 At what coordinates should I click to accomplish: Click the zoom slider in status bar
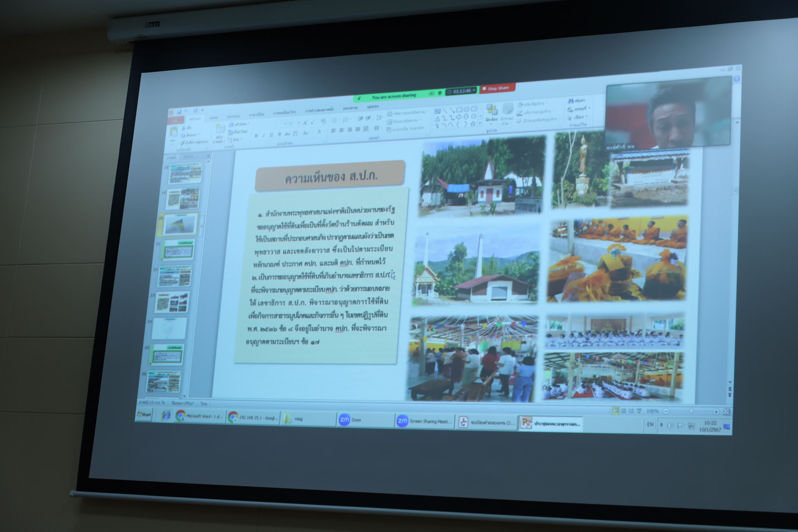(691, 411)
